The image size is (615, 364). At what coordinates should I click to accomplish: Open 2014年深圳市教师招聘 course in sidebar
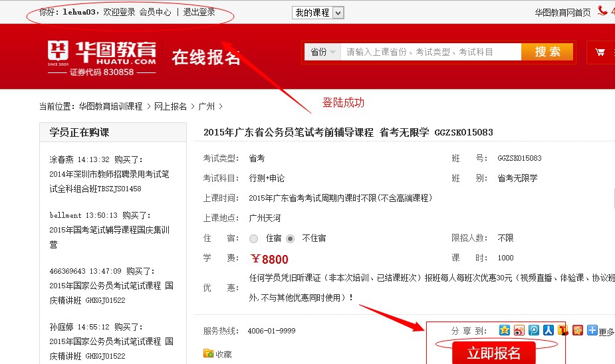point(109,181)
